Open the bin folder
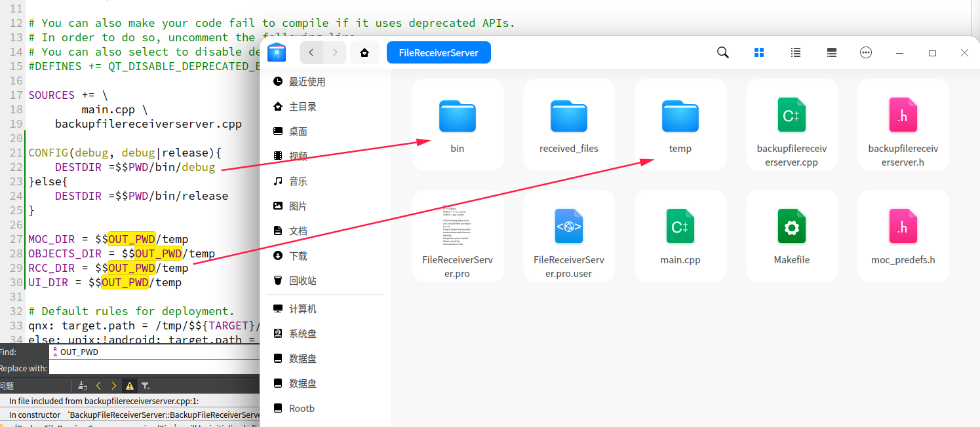 tap(458, 125)
